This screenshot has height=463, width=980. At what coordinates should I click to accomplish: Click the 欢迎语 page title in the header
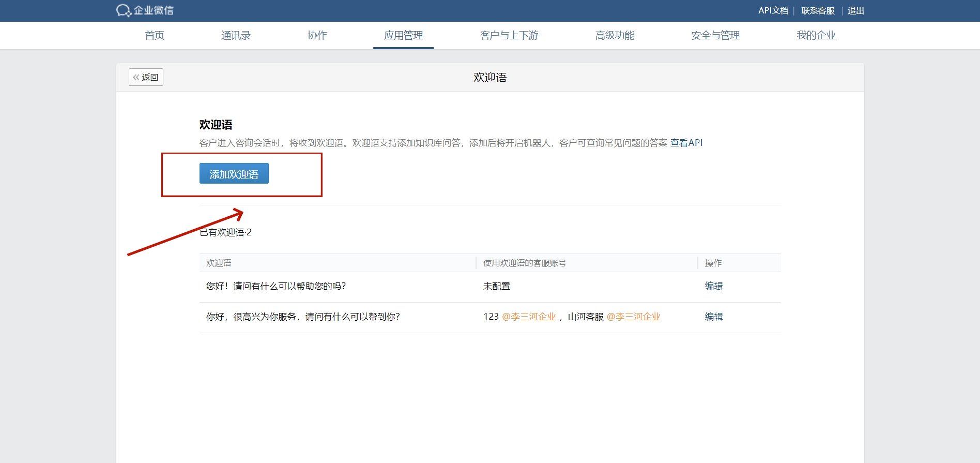click(490, 78)
